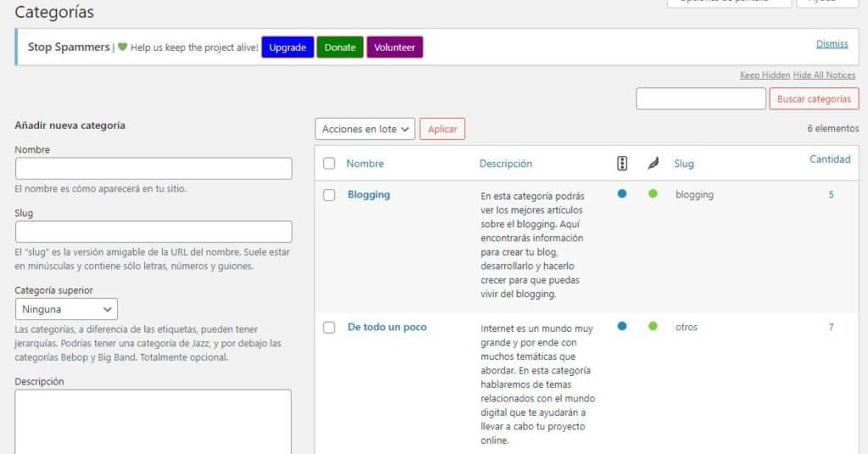
Task: Click the readability feather column icon
Action: coord(653,163)
